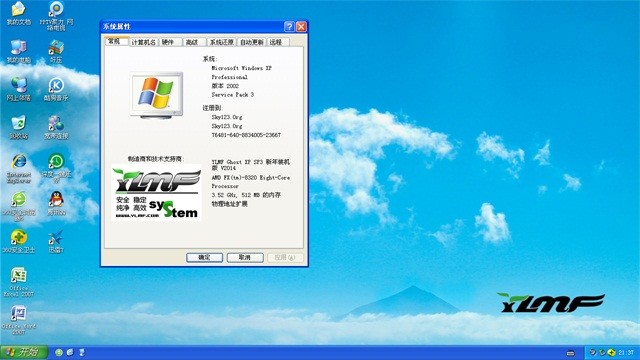Launch the HaoZip (好压) desktop shortcut
The image size is (640, 360).
point(56,51)
